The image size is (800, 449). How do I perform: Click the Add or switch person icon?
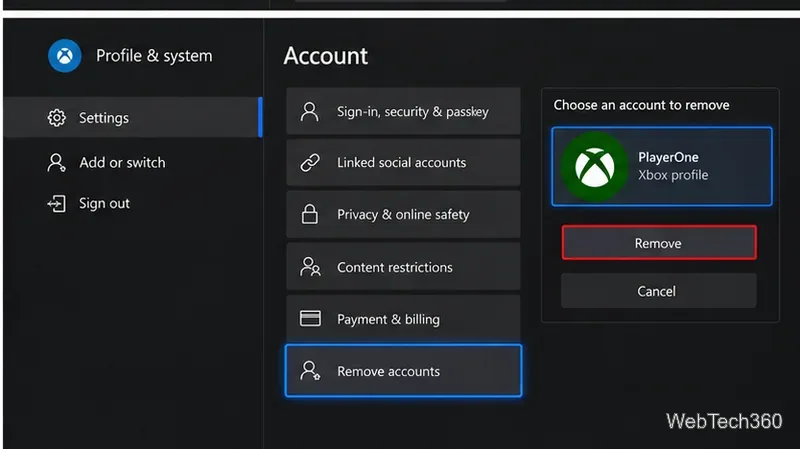[x=56, y=163]
